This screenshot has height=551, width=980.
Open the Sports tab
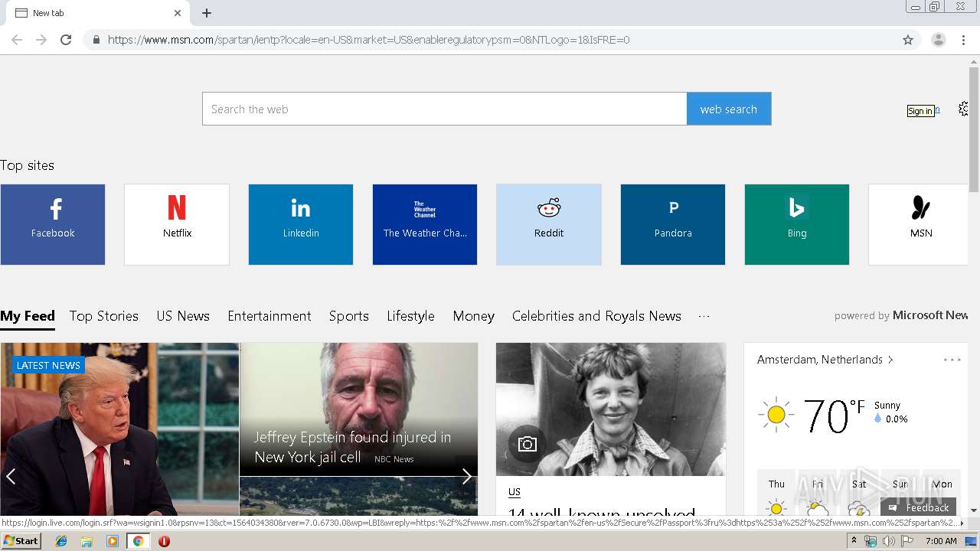pos(349,316)
